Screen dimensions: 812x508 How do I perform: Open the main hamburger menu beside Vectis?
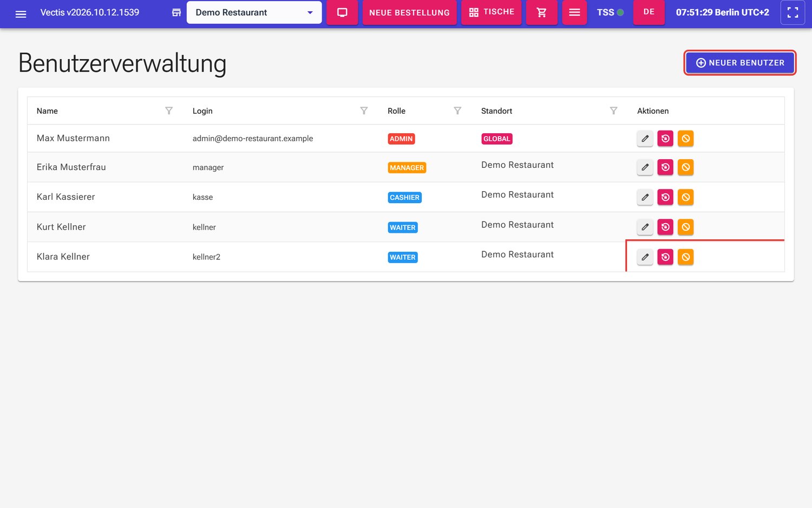tap(21, 13)
